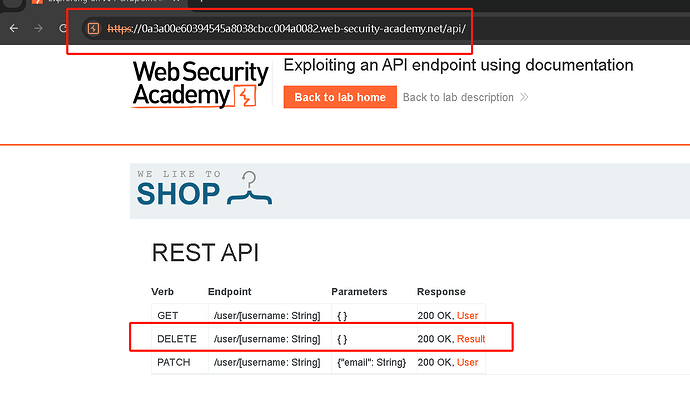This screenshot has width=690, height=418.
Task: Click the address bar URL
Action: point(286,29)
